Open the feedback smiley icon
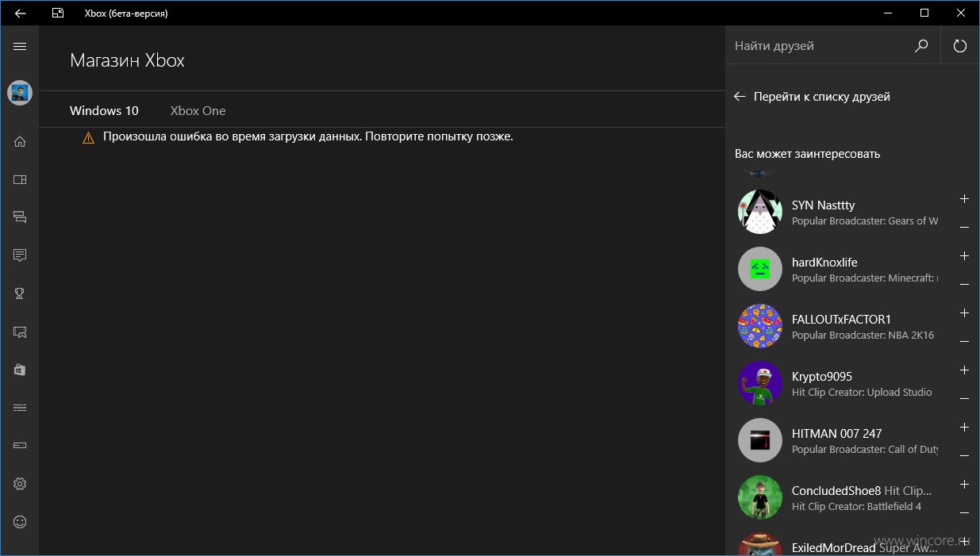Viewport: 980px width, 556px height. point(20,522)
